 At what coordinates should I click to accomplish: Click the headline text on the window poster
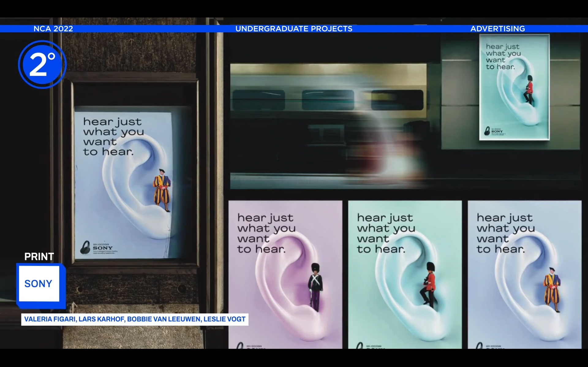113,136
